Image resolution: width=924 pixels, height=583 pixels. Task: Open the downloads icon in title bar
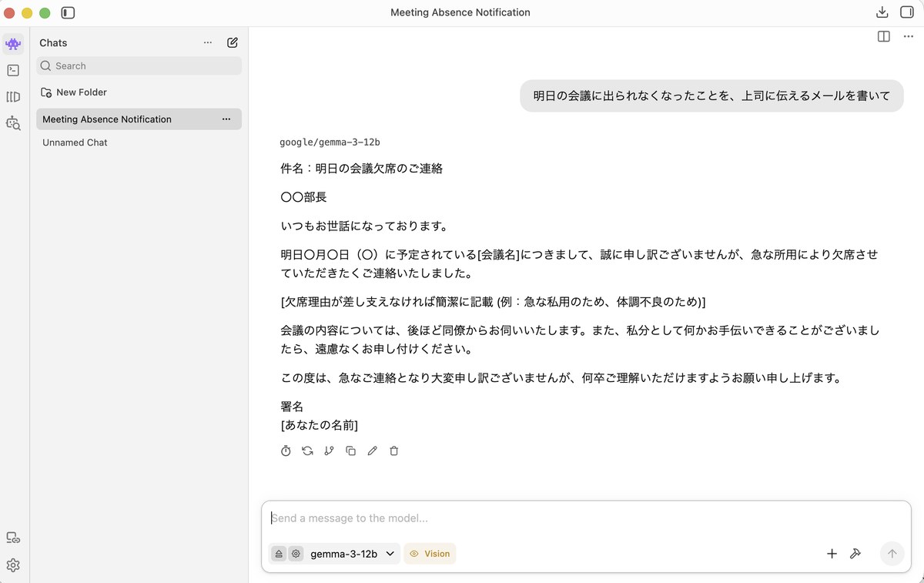pos(882,12)
